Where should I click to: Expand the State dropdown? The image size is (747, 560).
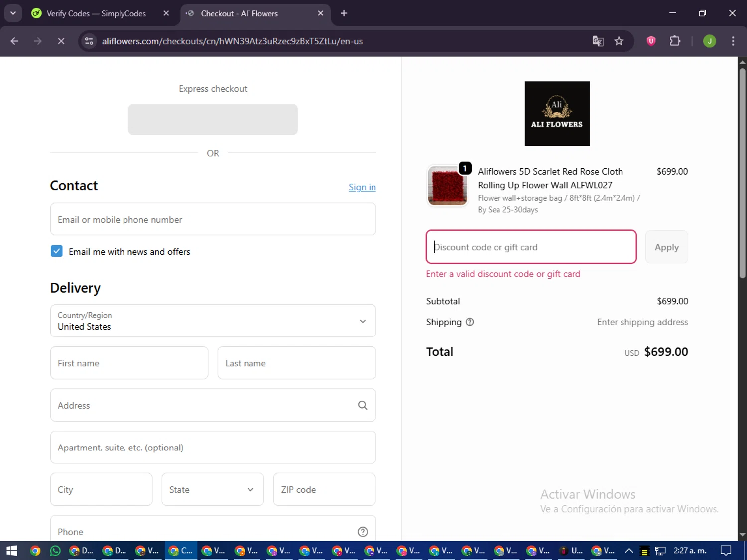click(213, 489)
